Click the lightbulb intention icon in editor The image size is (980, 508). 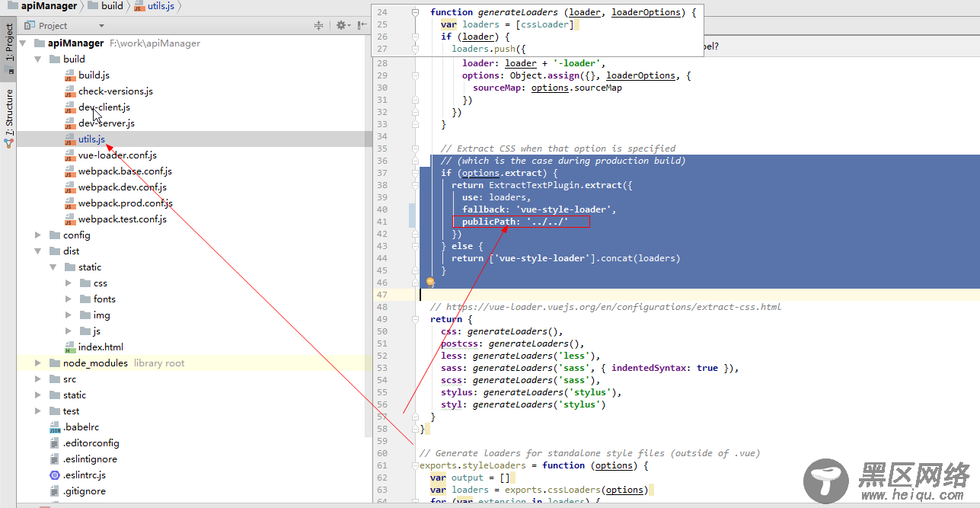(429, 282)
